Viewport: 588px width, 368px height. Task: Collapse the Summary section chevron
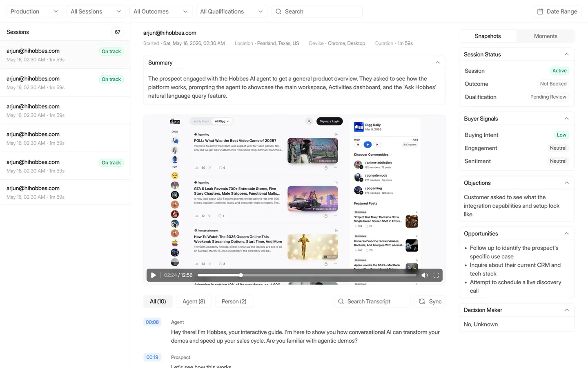(x=437, y=63)
